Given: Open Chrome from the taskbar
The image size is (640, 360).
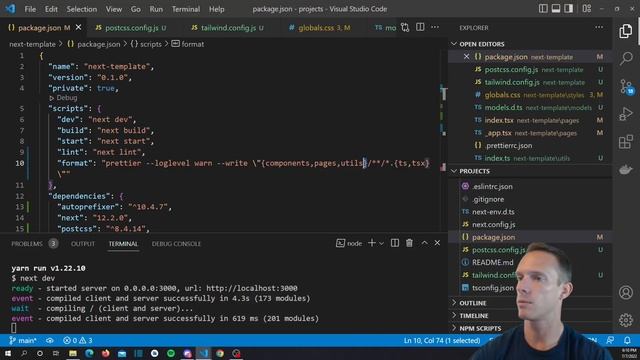Looking at the screenshot, I should pyautogui.click(x=220, y=353).
